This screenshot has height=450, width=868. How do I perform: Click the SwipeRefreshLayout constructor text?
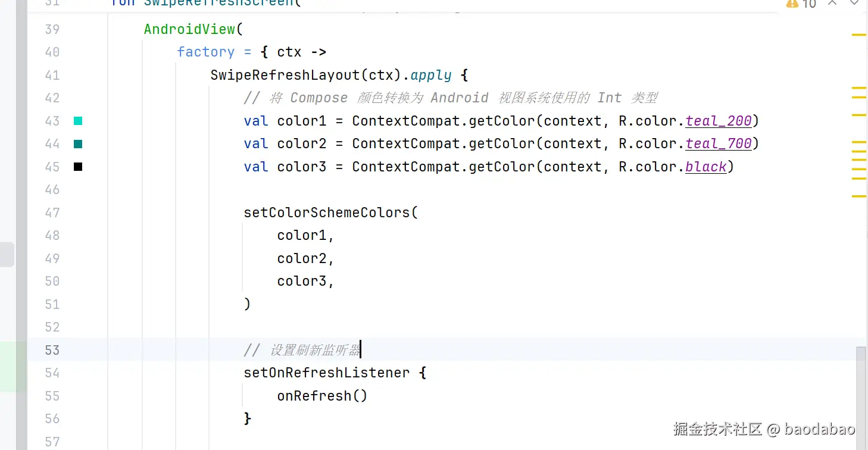(x=285, y=75)
